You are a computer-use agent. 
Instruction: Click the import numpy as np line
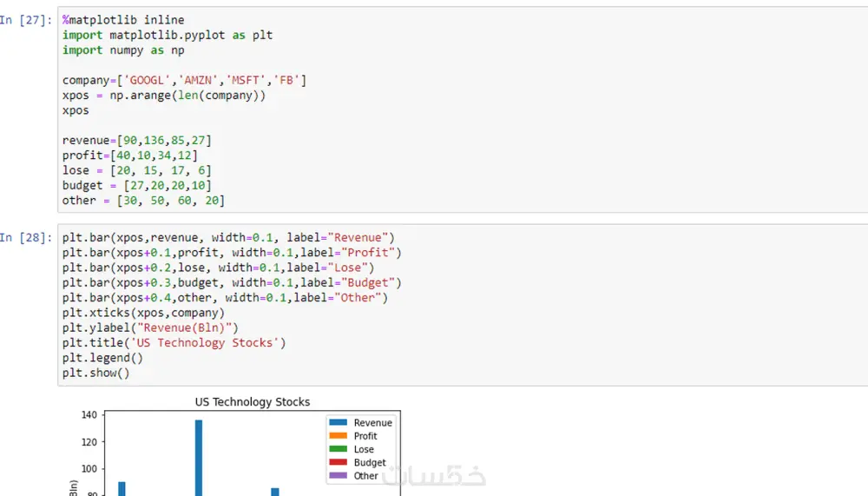[x=123, y=50]
